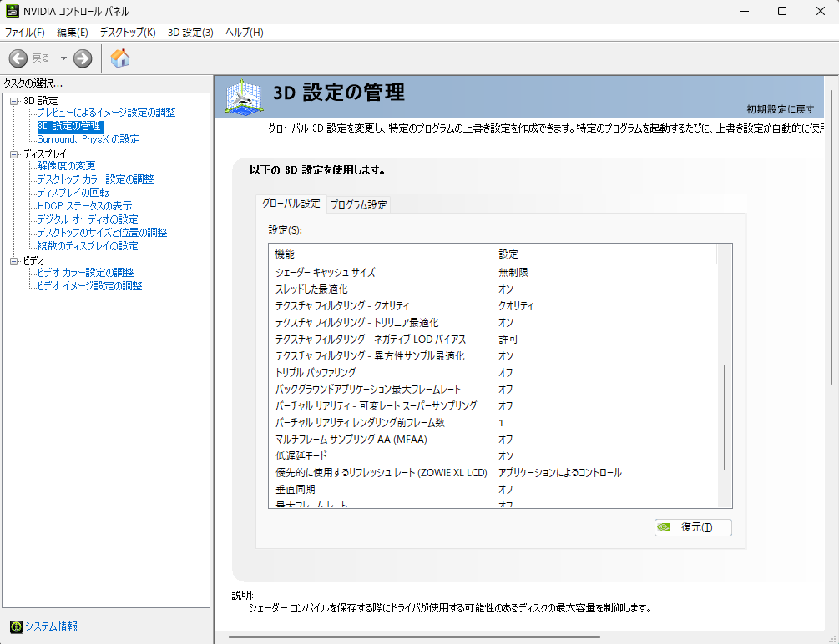The width and height of the screenshot is (839, 644).
Task: Switch to the グローバル設定 tab
Action: (291, 204)
